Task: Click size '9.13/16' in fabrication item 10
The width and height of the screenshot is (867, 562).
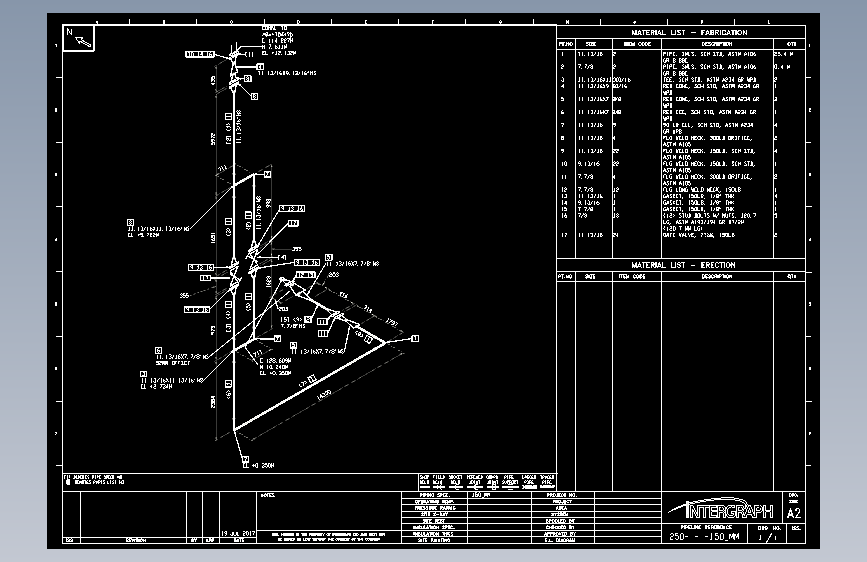Action: (588, 164)
